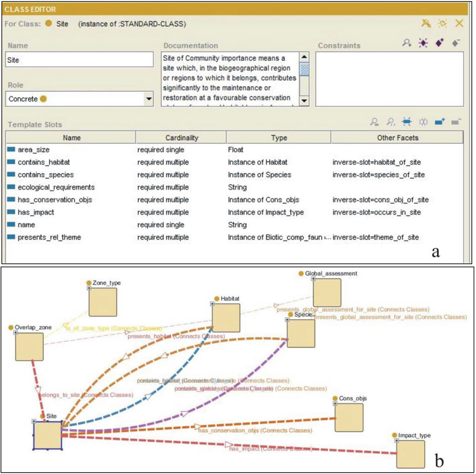476x474 pixels.
Task: Click the create constraint icon
Action: coord(424,43)
